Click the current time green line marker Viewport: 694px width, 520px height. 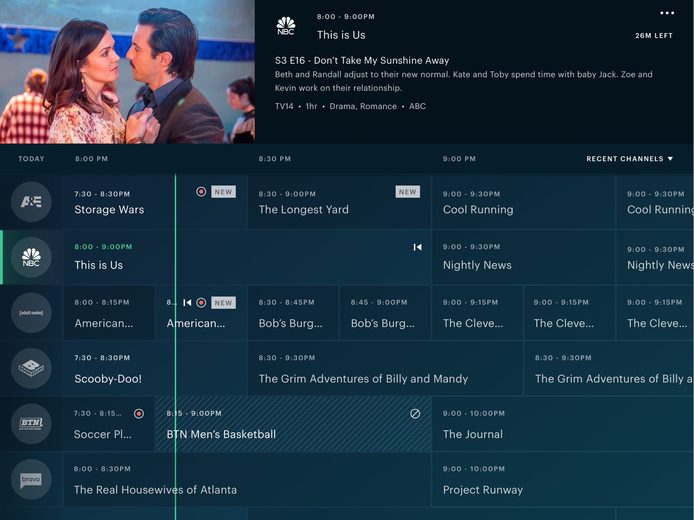pyautogui.click(x=175, y=347)
